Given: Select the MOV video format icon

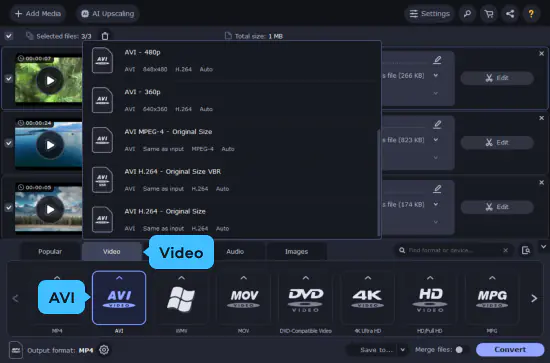Looking at the screenshot, I should pyautogui.click(x=243, y=298).
